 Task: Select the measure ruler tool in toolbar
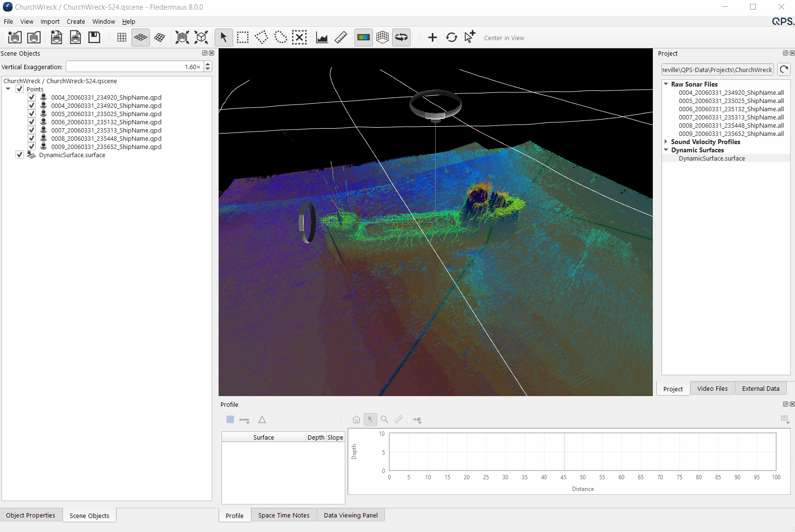pos(341,38)
